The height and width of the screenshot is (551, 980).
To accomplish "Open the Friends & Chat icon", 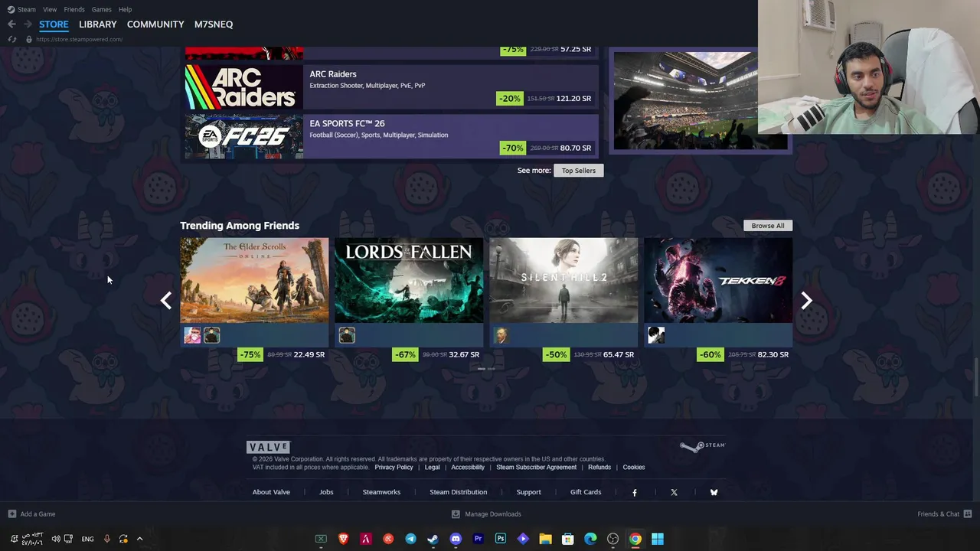I will (968, 514).
